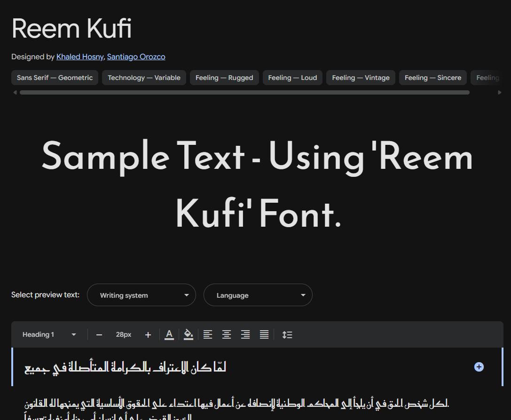The image size is (511, 420).
Task: Click the left arrow of the tag scrollbar
Action: (15, 92)
